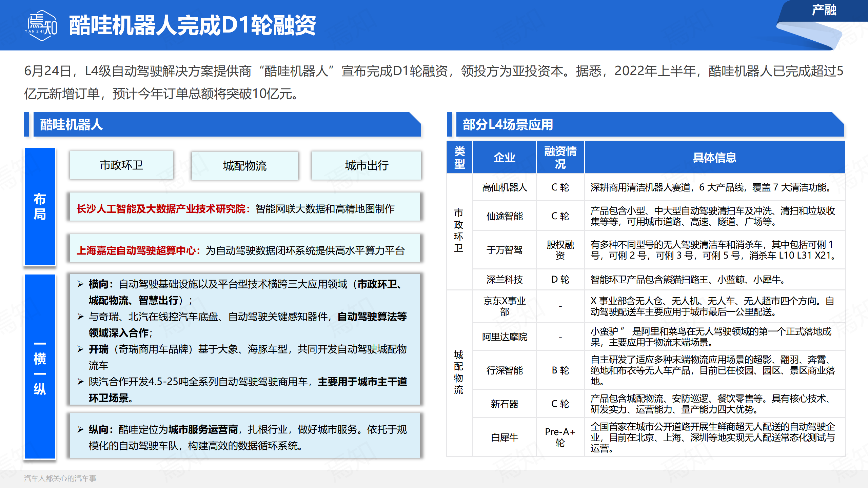Screen dimensions: 868x488
Task: Click the 高仙机器人 company cell
Action: click(x=504, y=187)
